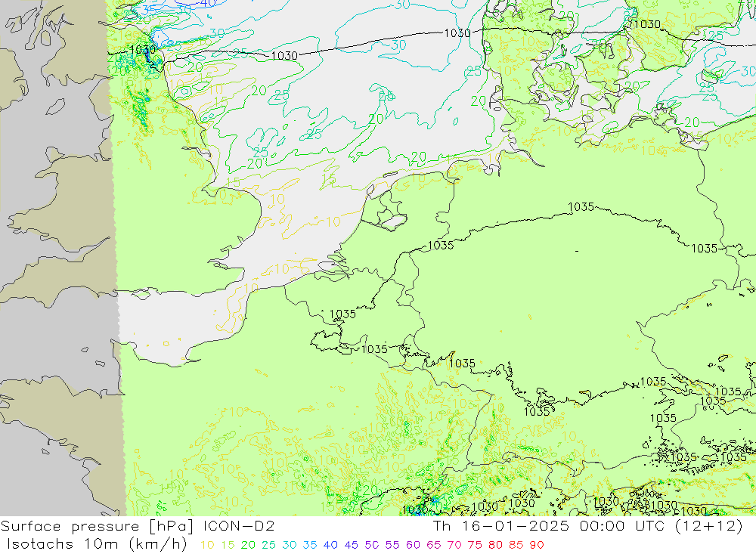Screen dimensions: 756x554
Task: Select legend value 80 in the isotach scale
Action: click(495, 545)
